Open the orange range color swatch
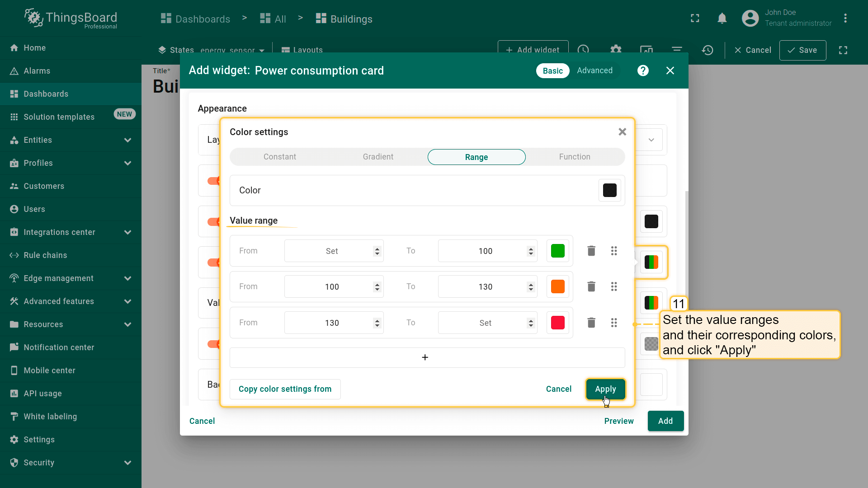Screen dimensions: 868x488 click(x=557, y=286)
